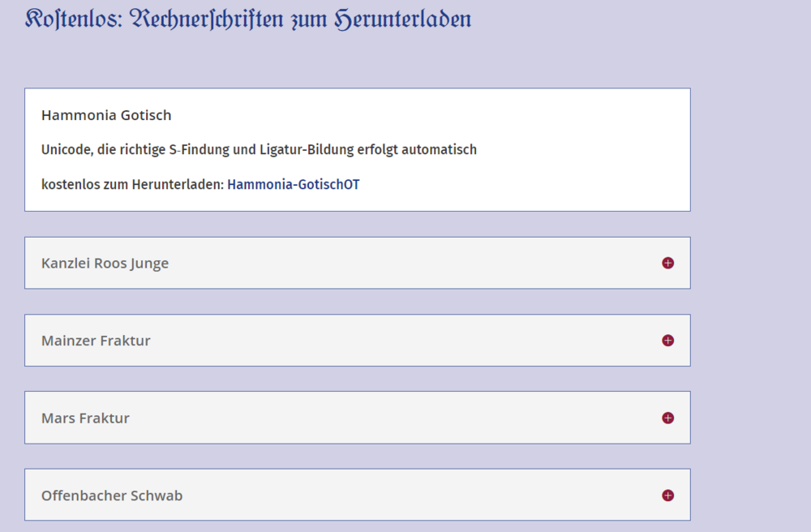Screen dimensions: 811x532
Task: Click the 'kostenlos zum Herunterladen:' label
Action: (132, 185)
